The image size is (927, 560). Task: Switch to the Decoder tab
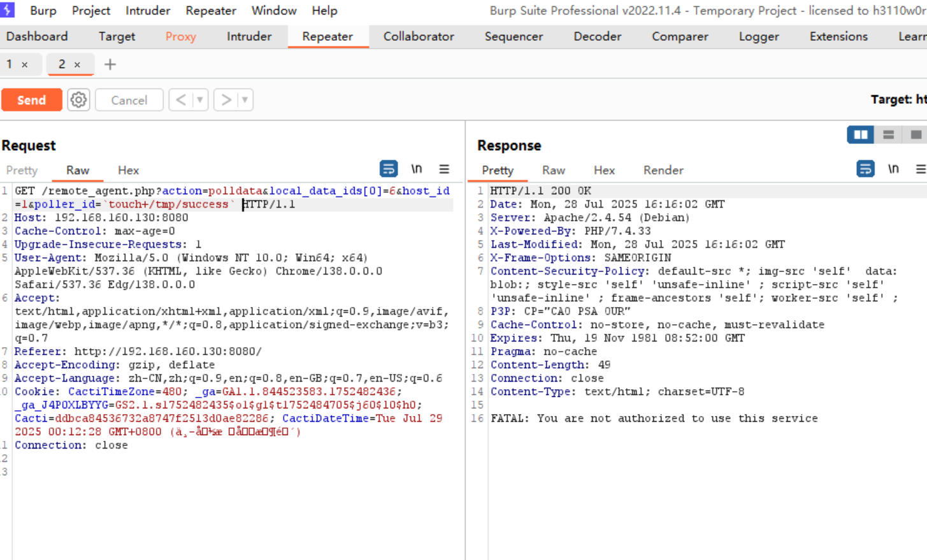click(597, 36)
